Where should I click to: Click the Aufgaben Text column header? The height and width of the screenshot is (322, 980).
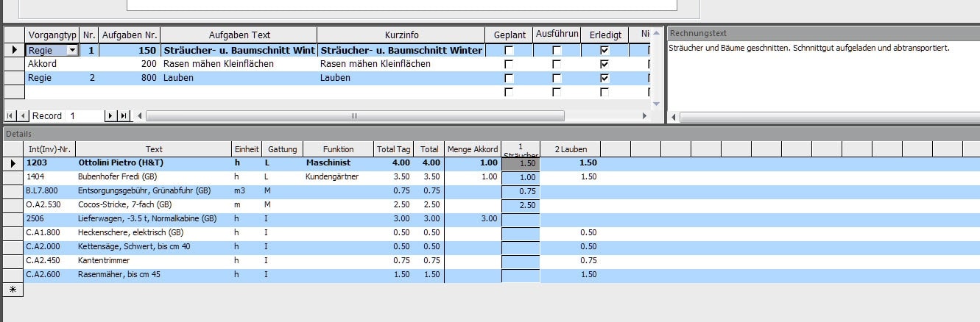pos(239,35)
